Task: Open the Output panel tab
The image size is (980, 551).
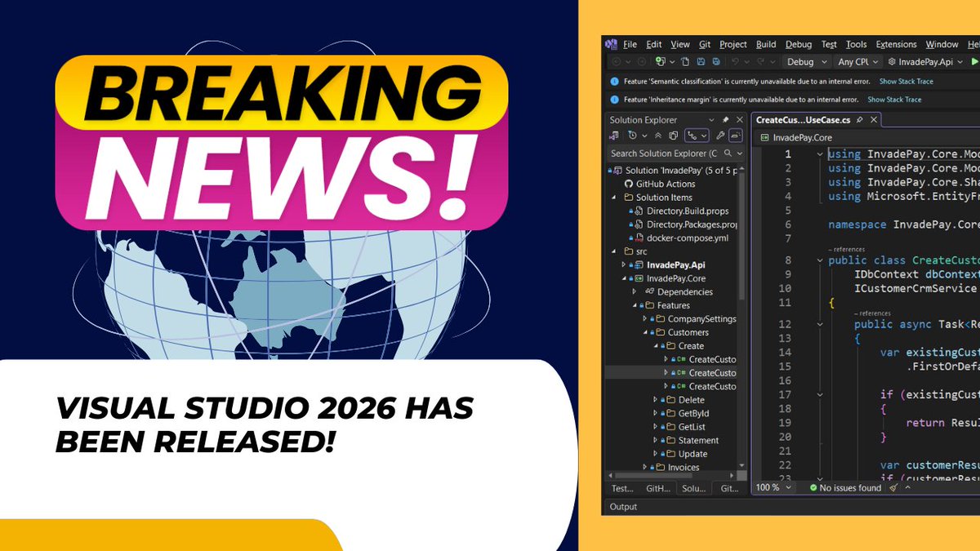Action: 623,507
